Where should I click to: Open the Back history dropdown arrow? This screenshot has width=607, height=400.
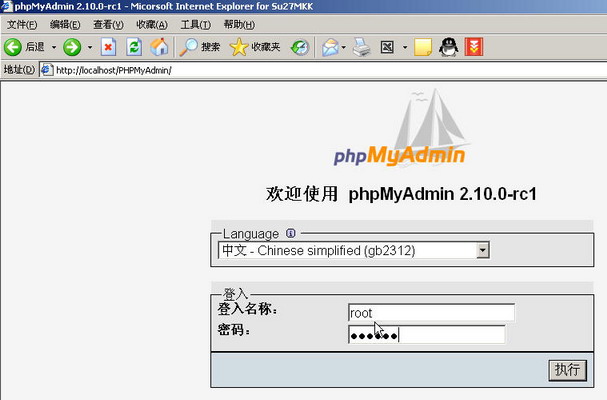(x=54, y=47)
